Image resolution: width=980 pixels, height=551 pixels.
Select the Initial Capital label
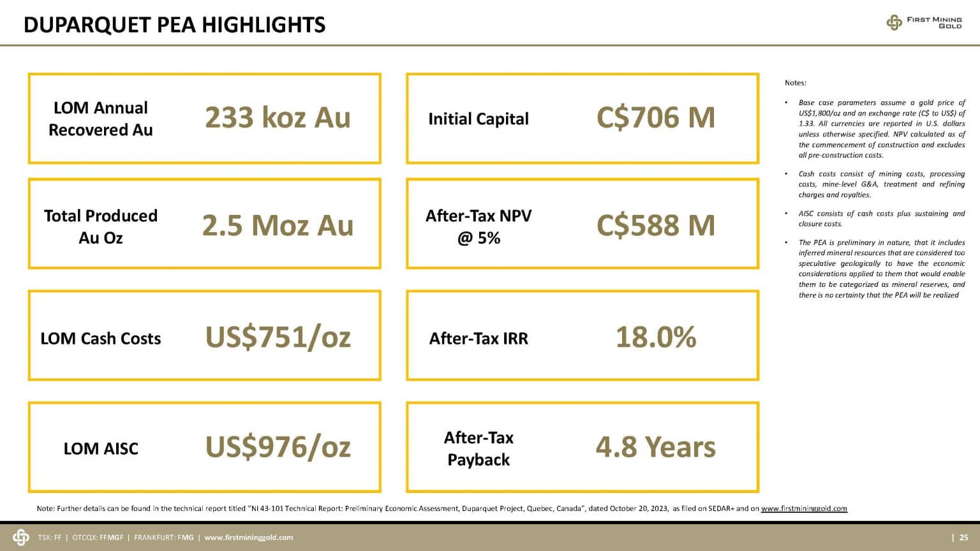pos(478,119)
